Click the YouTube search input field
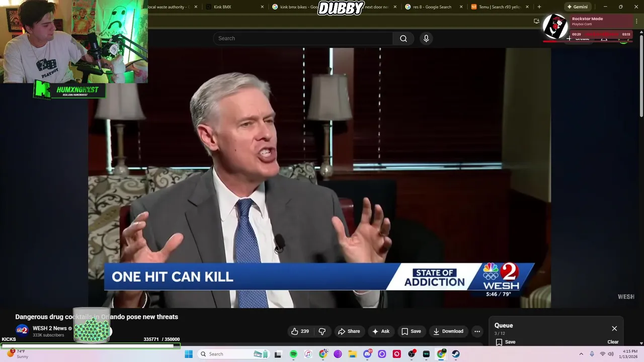This screenshot has height=362, width=644. [x=303, y=39]
